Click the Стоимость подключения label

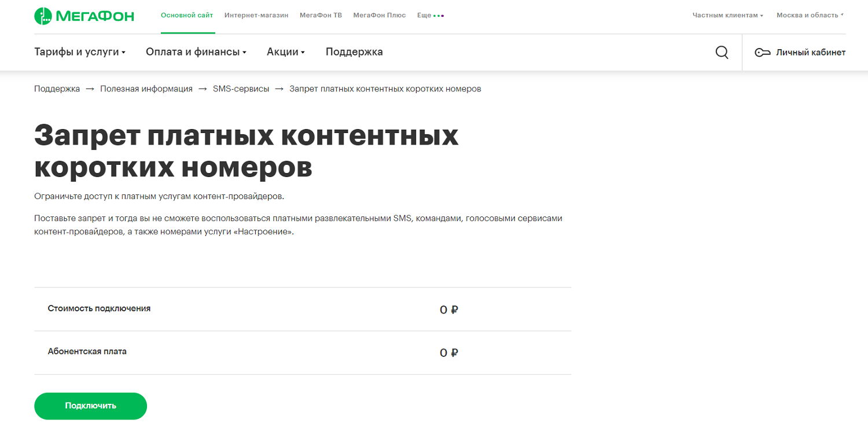tap(99, 308)
